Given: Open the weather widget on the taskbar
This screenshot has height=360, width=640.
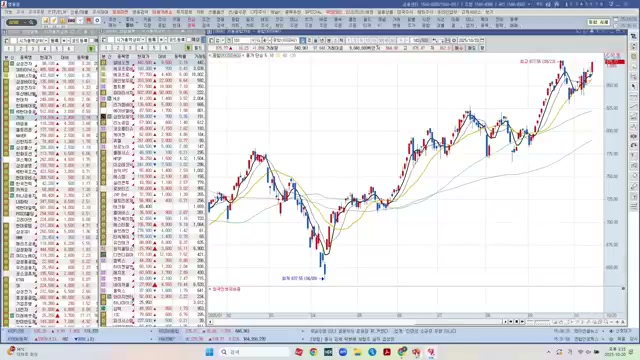Looking at the screenshot, I should (x=22, y=352).
